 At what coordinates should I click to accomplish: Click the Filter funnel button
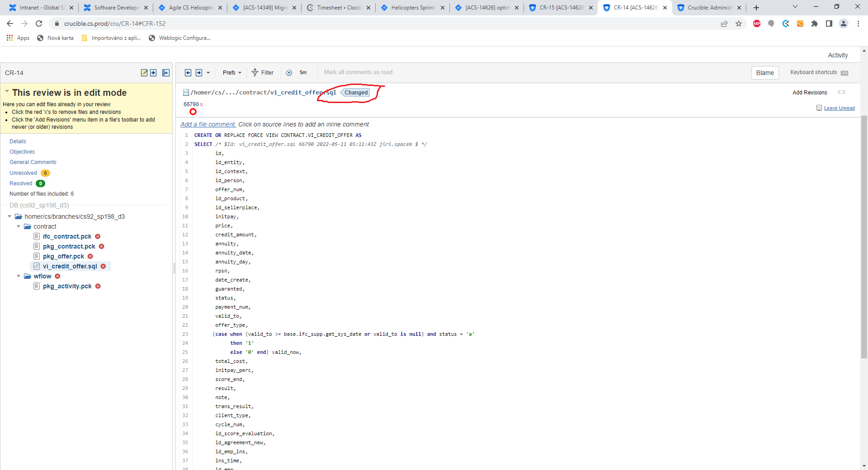(263, 73)
